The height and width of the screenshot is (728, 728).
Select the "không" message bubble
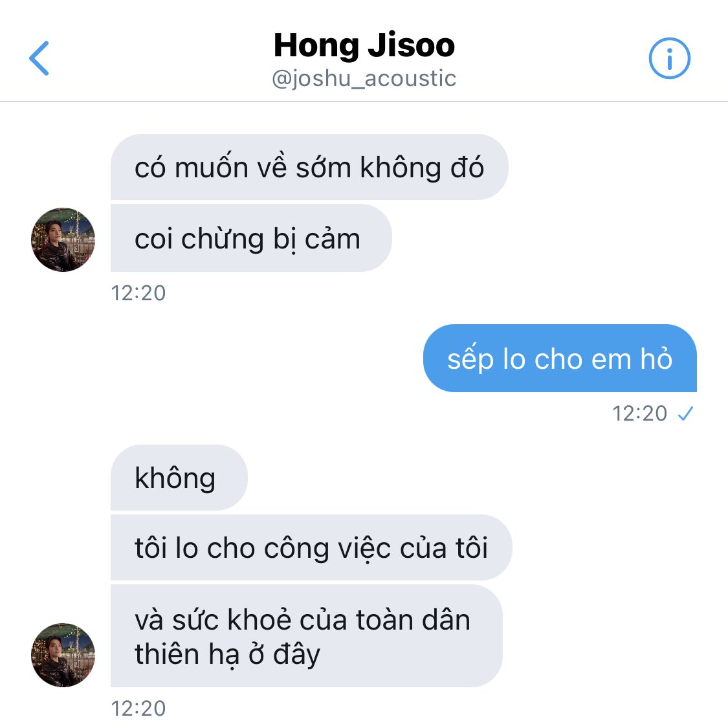point(179,478)
